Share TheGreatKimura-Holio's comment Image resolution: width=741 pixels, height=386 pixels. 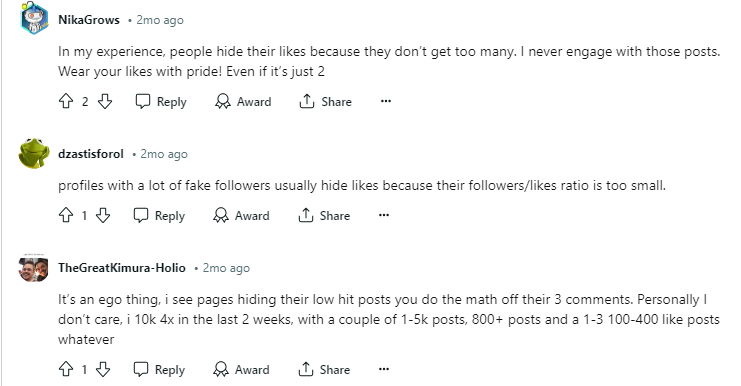click(x=324, y=369)
